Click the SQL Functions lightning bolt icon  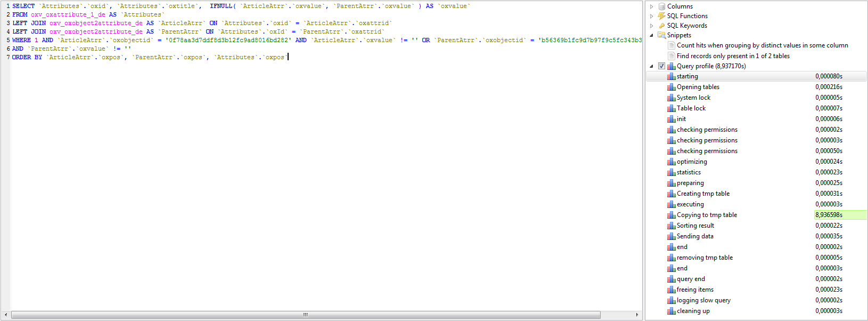pos(661,16)
